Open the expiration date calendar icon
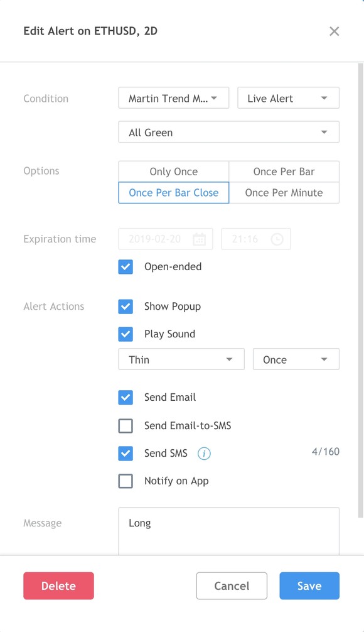364x632 pixels. coord(200,239)
